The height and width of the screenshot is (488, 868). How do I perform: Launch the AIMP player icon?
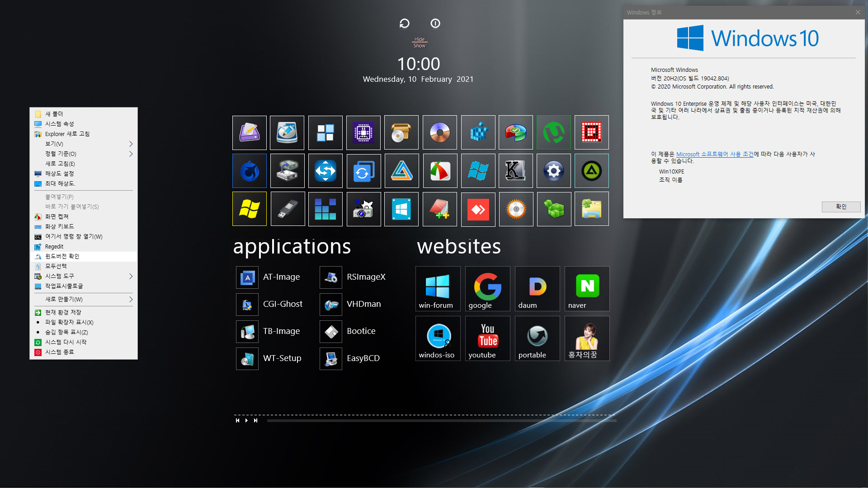592,171
